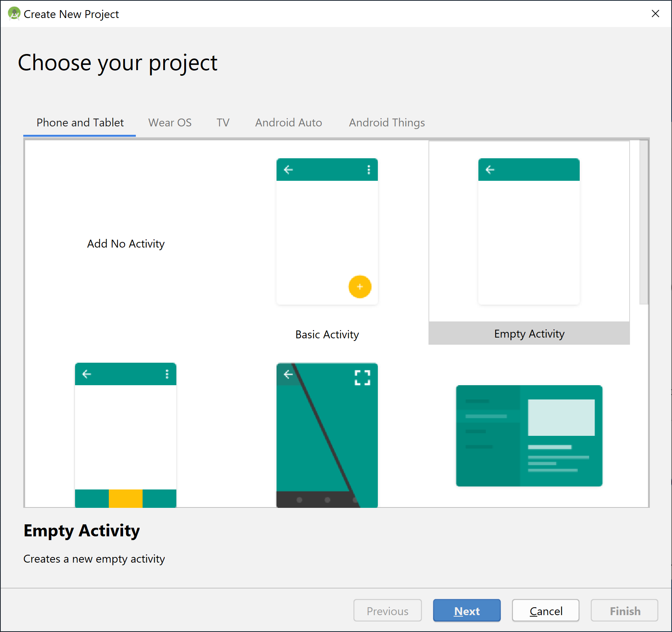Screen dimensions: 672x632
Task: Click the Finish button
Action: (x=625, y=611)
